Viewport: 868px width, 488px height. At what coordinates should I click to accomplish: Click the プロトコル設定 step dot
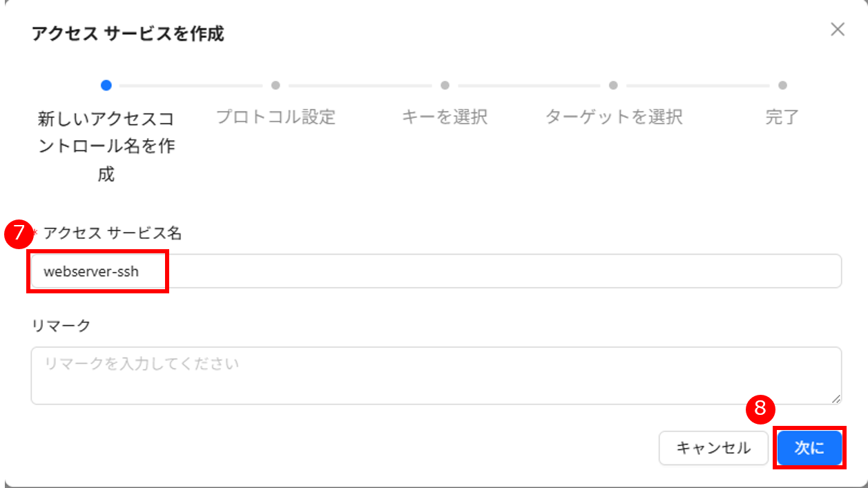[x=276, y=86]
